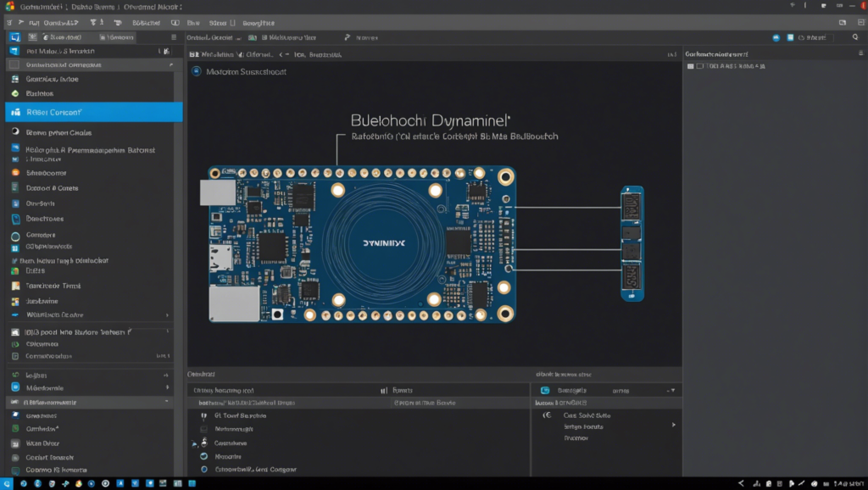Click the green icon beside 'Cpicwmea'

(x=15, y=344)
